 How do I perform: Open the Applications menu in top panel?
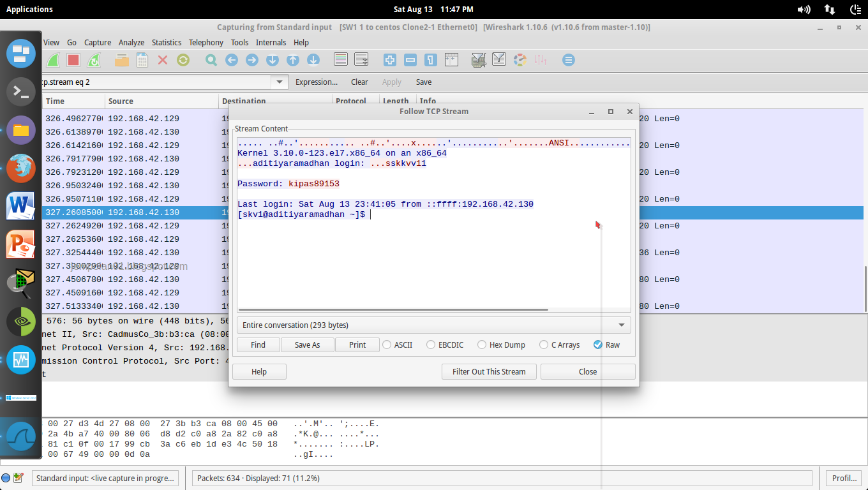click(29, 9)
